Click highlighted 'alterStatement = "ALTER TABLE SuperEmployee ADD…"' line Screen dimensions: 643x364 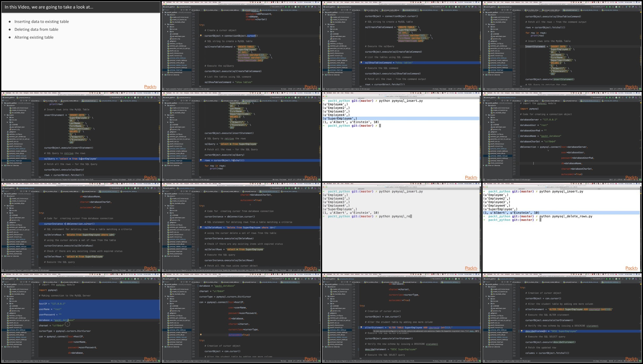click(420, 328)
